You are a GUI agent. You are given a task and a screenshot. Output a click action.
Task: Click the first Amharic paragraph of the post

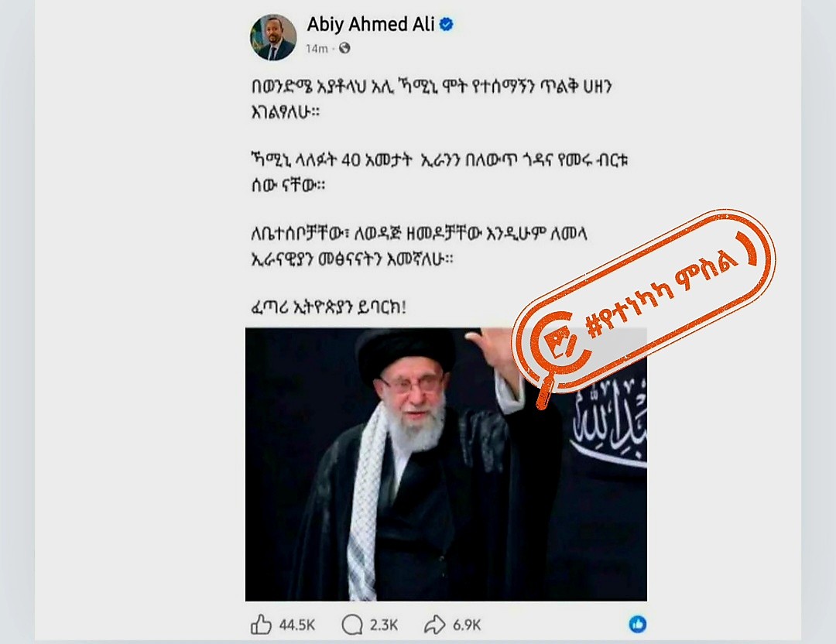click(431, 99)
